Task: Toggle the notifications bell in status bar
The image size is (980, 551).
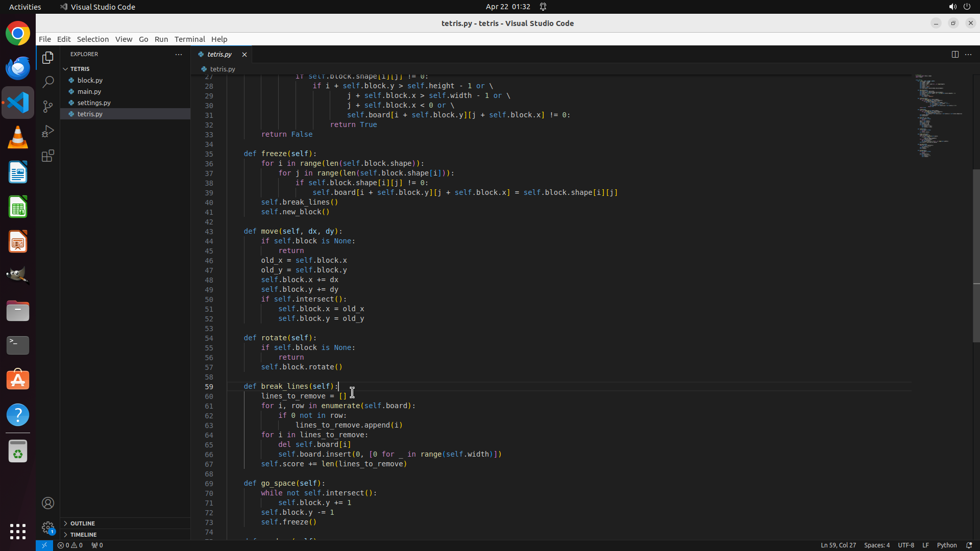Action: pyautogui.click(x=969, y=545)
